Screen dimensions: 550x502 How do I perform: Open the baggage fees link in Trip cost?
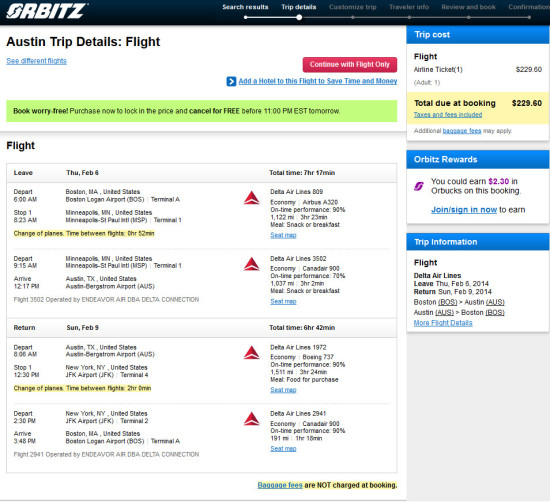[x=462, y=131]
